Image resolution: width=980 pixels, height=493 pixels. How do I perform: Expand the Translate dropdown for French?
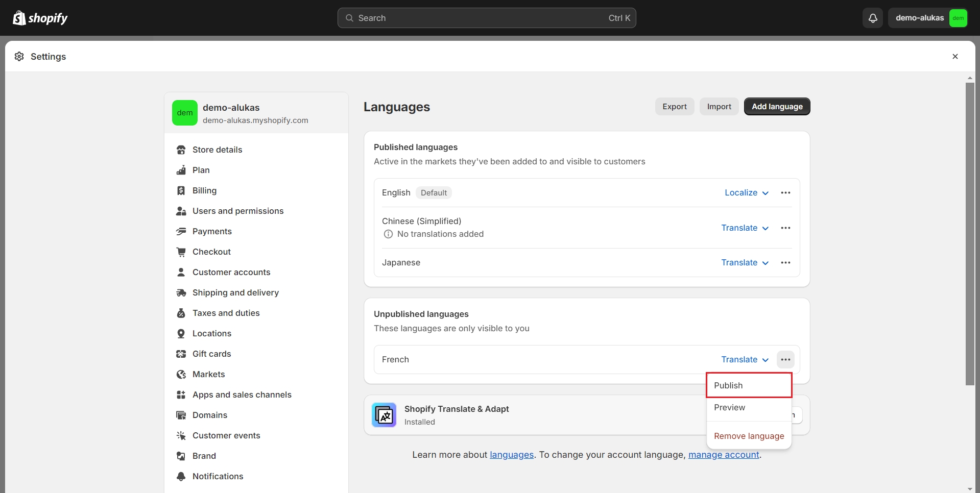(x=745, y=360)
